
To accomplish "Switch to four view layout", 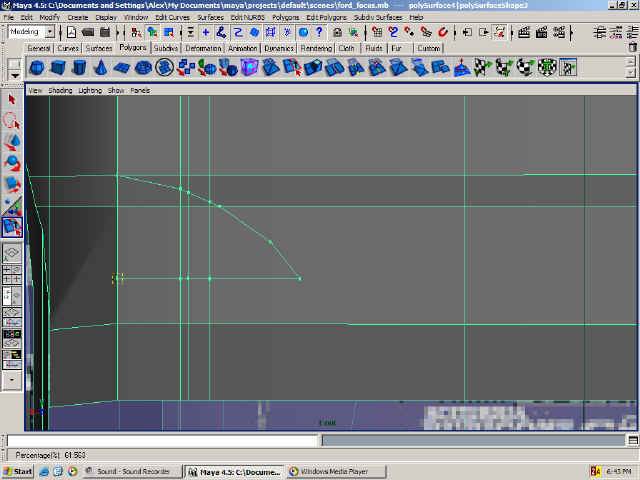I will click(12, 274).
